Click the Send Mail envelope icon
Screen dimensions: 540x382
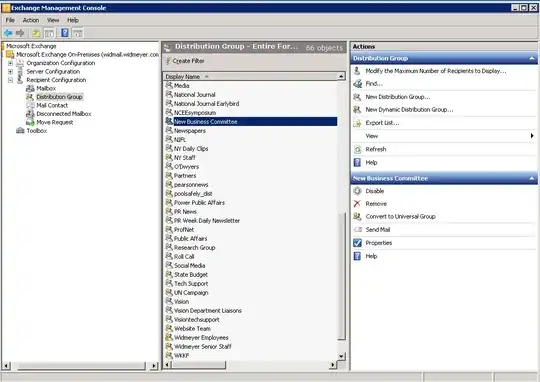tap(358, 229)
